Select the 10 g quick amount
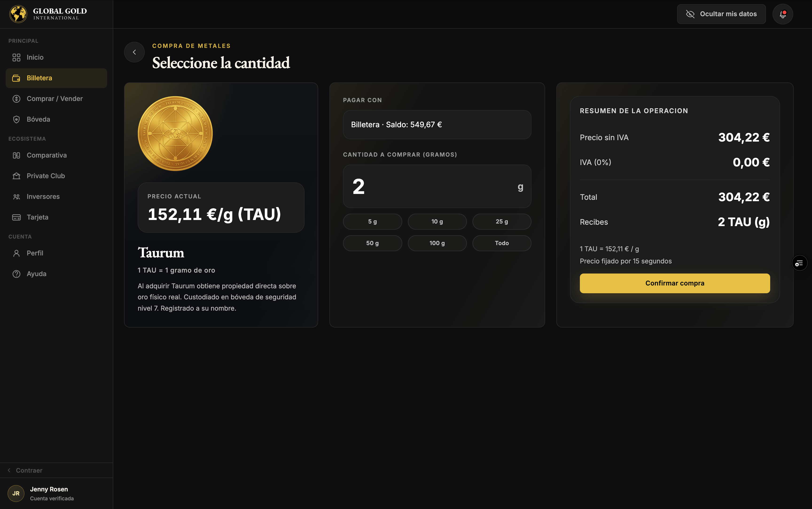Image resolution: width=812 pixels, height=509 pixels. point(437,221)
